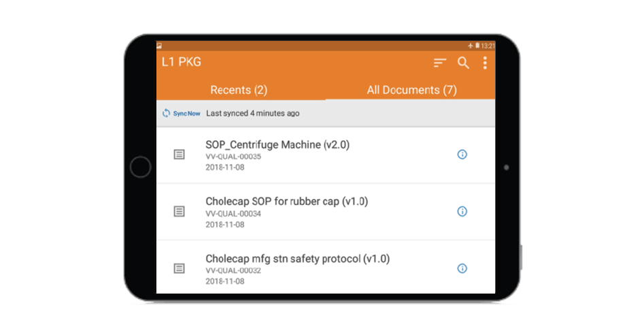
Task: Select the All Documents (7) tab
Action: pos(411,90)
